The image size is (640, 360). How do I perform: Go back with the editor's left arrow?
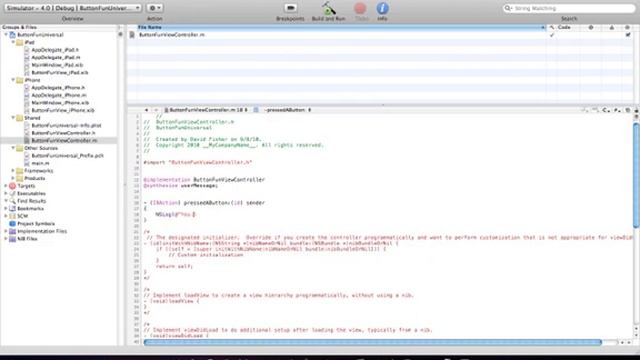146,110
